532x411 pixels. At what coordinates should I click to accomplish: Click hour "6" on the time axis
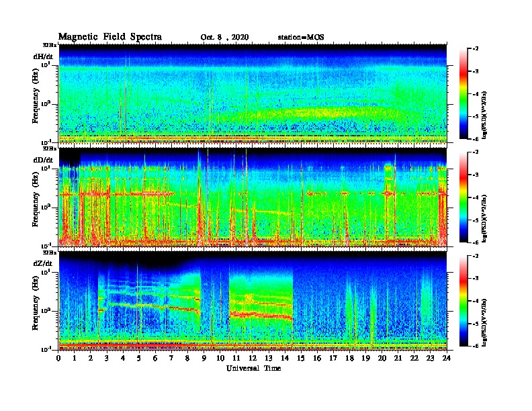pyautogui.click(x=156, y=358)
